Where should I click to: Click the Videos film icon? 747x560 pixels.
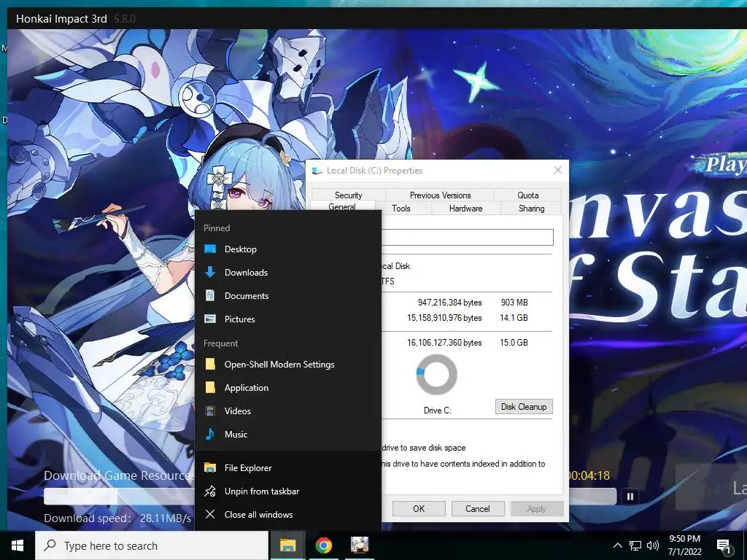click(x=210, y=411)
